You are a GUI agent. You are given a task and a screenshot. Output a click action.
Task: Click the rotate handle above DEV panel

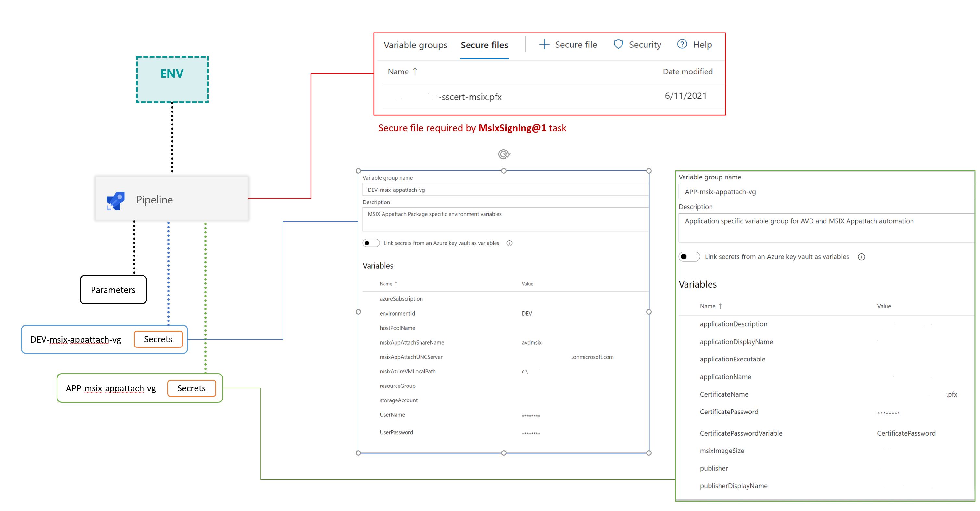504,154
